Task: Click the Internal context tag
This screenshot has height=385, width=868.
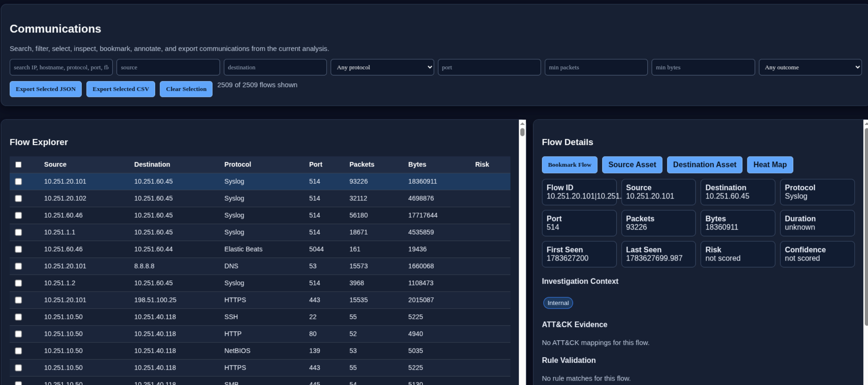Action: tap(558, 303)
